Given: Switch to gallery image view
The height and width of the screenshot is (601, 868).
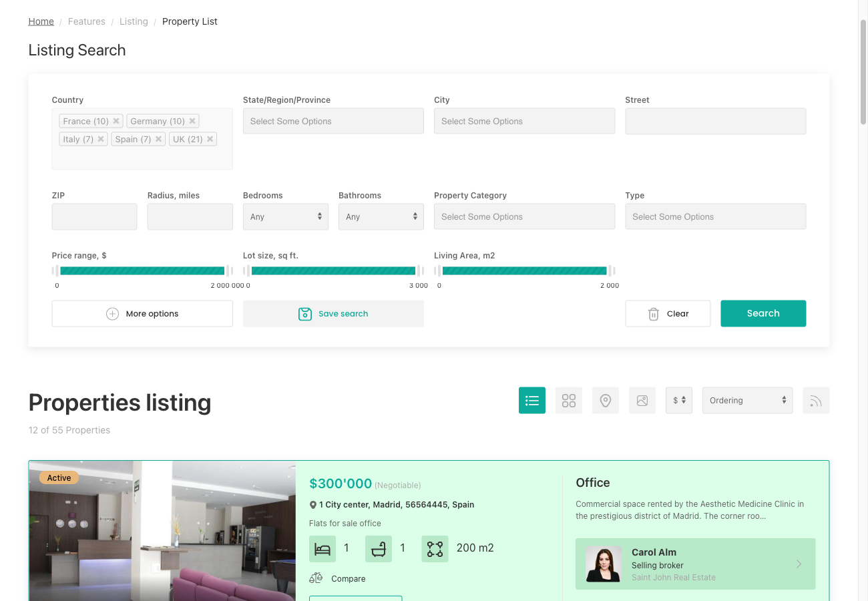Looking at the screenshot, I should 642,400.
